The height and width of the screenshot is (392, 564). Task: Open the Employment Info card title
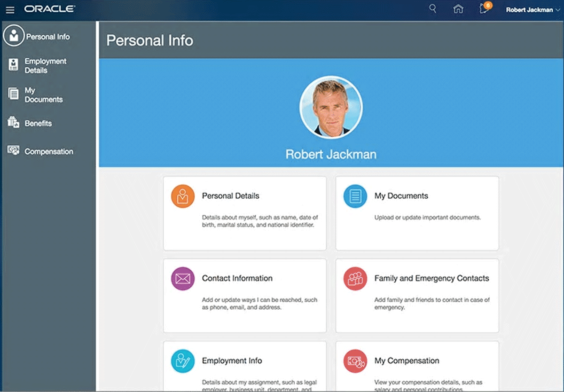(232, 361)
